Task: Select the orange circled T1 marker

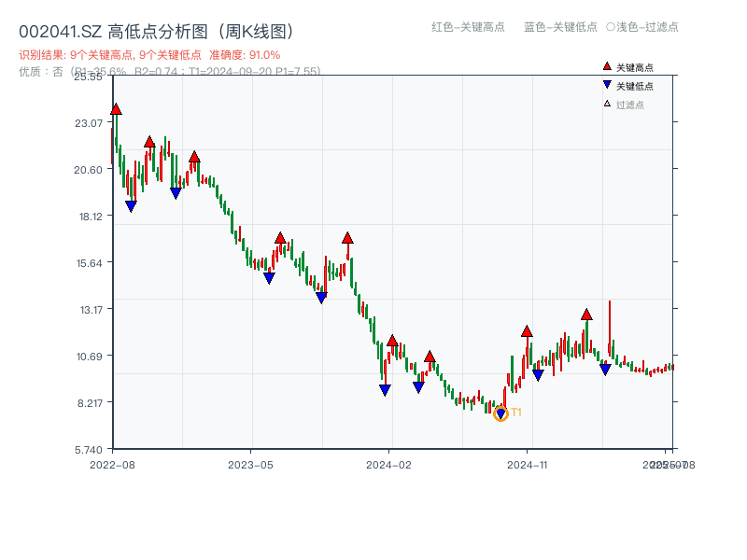Action: (x=501, y=412)
